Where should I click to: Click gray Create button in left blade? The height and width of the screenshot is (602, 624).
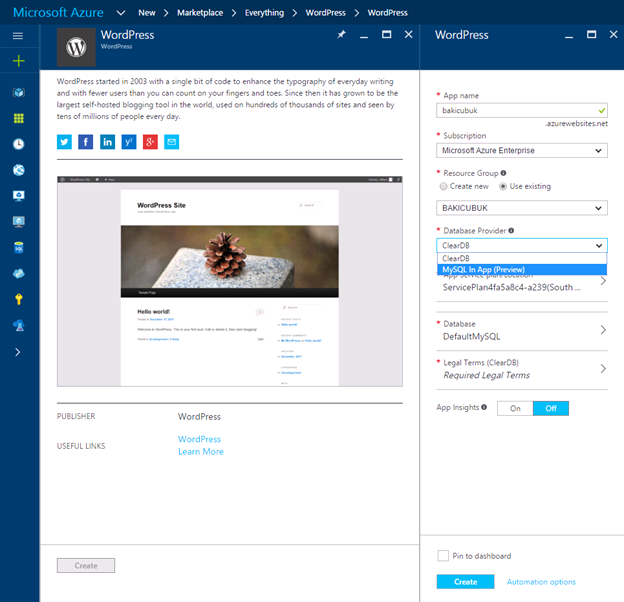86,565
